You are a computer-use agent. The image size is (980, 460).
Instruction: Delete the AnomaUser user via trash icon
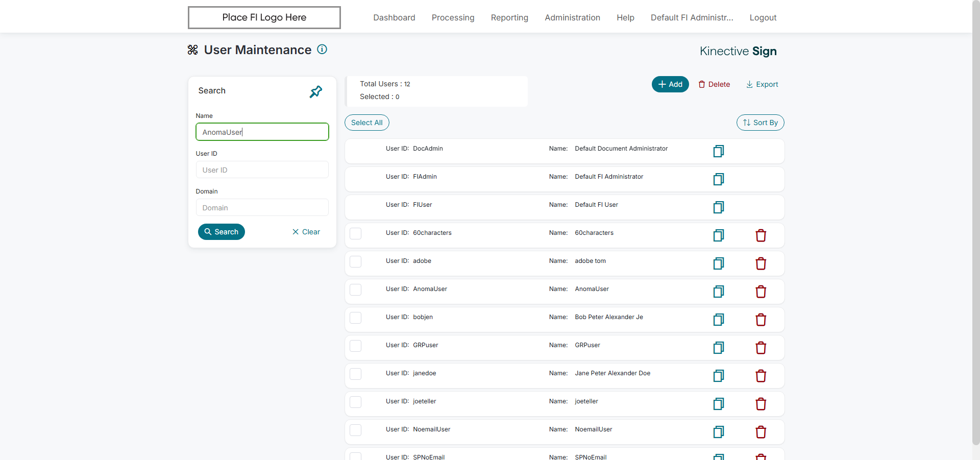(761, 292)
